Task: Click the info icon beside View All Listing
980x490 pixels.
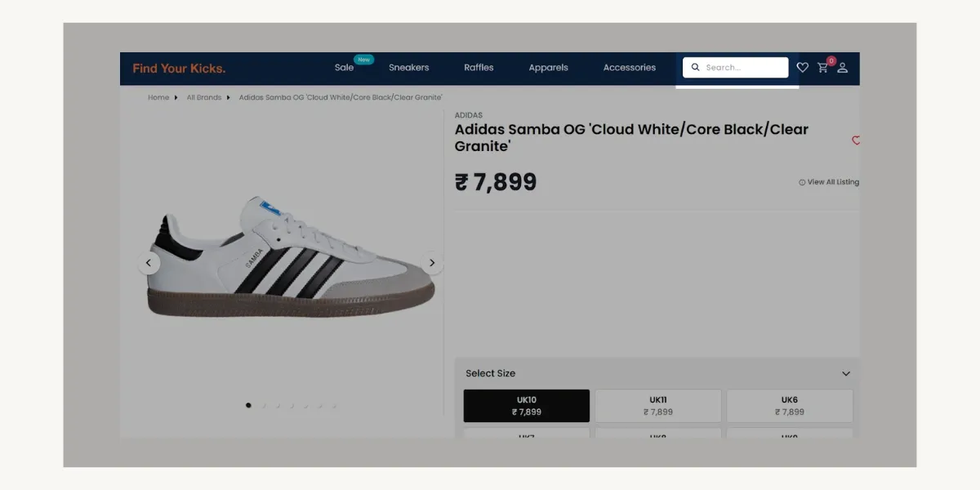Action: [x=801, y=182]
